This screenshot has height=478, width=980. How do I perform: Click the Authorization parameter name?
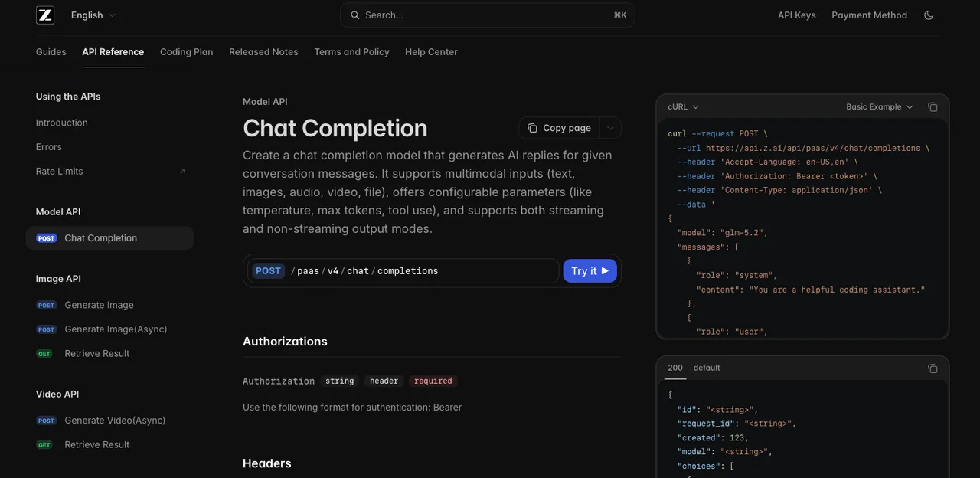point(279,381)
